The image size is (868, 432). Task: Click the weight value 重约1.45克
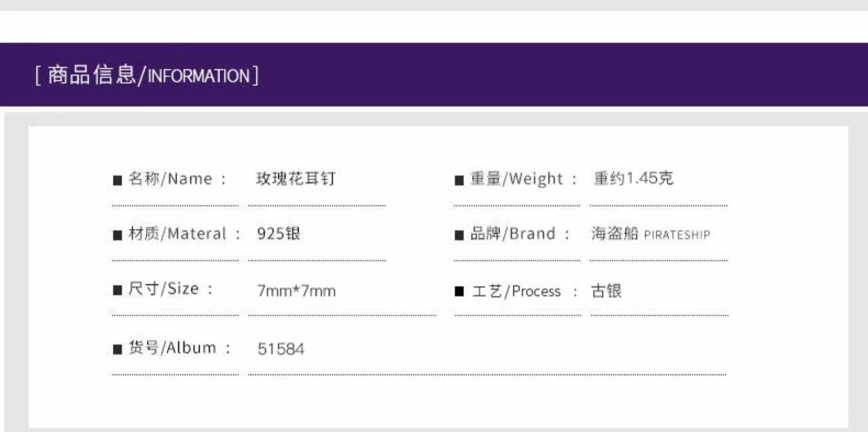coord(633,178)
